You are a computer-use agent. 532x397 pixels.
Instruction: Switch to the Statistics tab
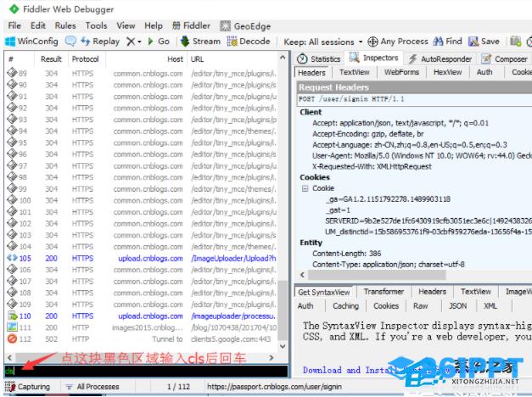tap(318, 59)
